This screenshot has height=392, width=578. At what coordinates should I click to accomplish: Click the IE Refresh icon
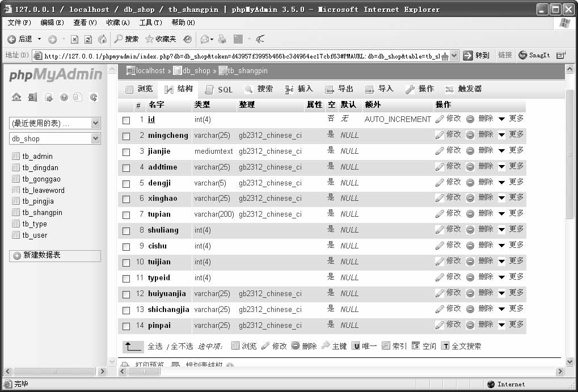[x=88, y=40]
